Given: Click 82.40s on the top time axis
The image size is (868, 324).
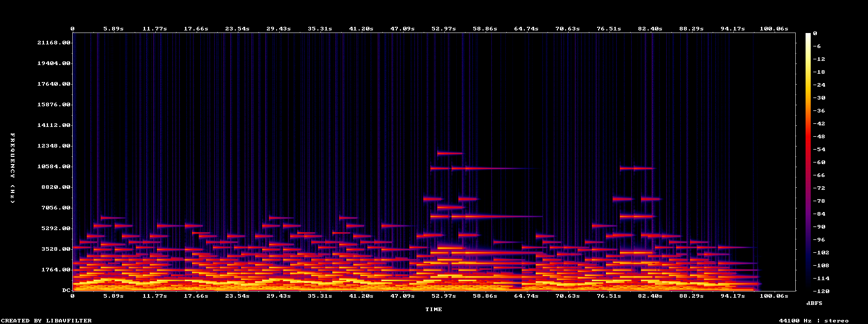Looking at the screenshot, I should [x=650, y=29].
